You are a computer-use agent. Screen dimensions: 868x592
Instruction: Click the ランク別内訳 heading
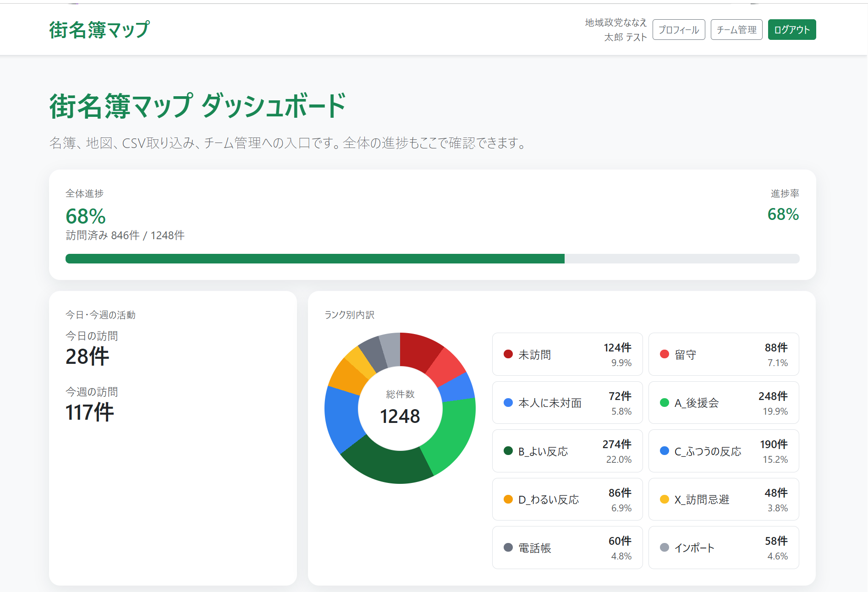click(x=349, y=315)
